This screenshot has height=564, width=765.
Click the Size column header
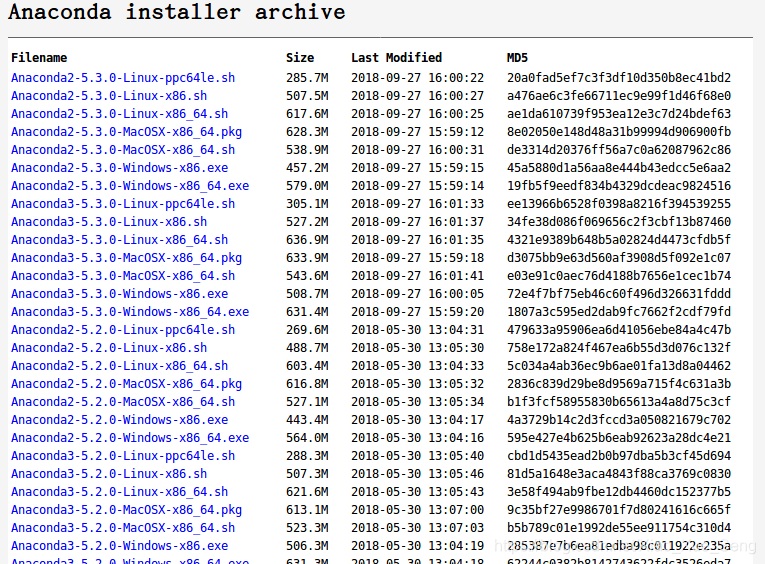(300, 58)
